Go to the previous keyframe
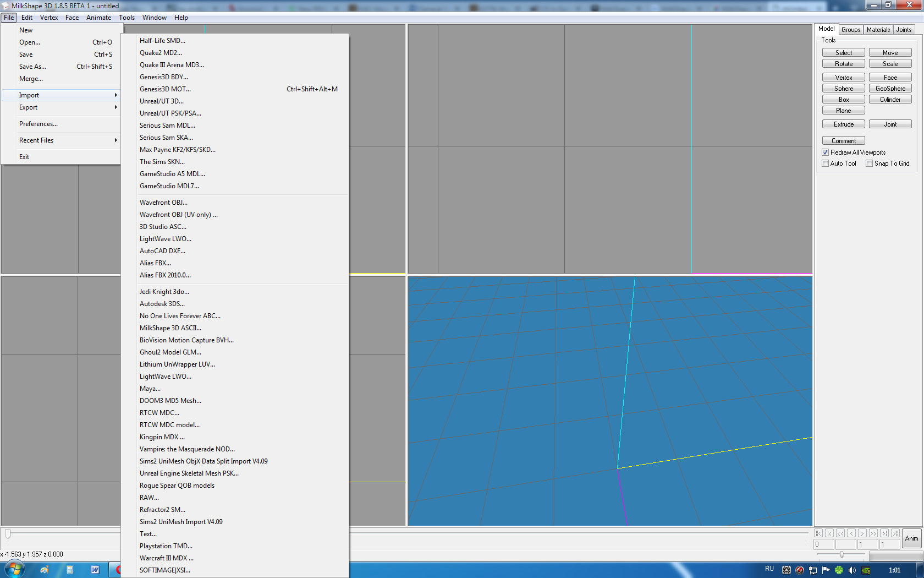The height and width of the screenshot is (578, 924). pyautogui.click(x=829, y=533)
